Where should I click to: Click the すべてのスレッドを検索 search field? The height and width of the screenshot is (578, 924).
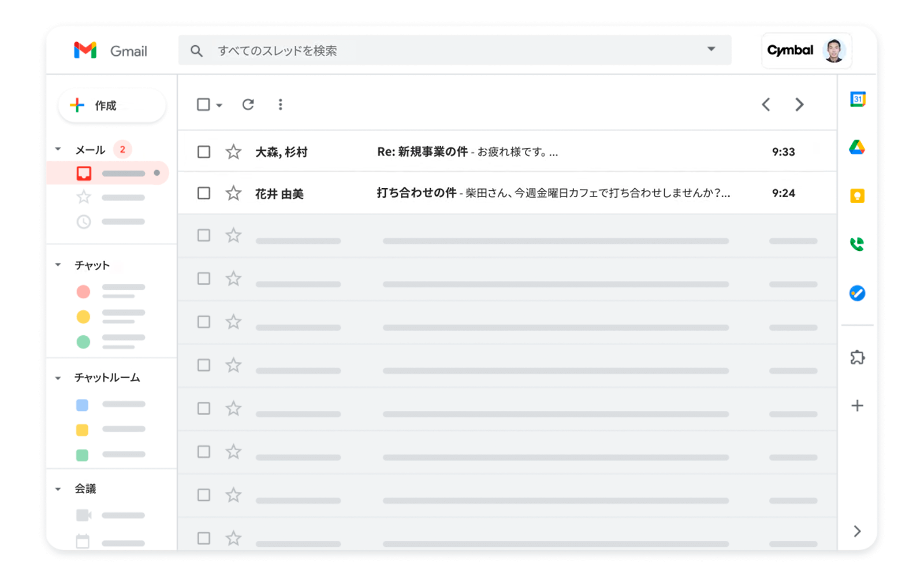tap(450, 51)
